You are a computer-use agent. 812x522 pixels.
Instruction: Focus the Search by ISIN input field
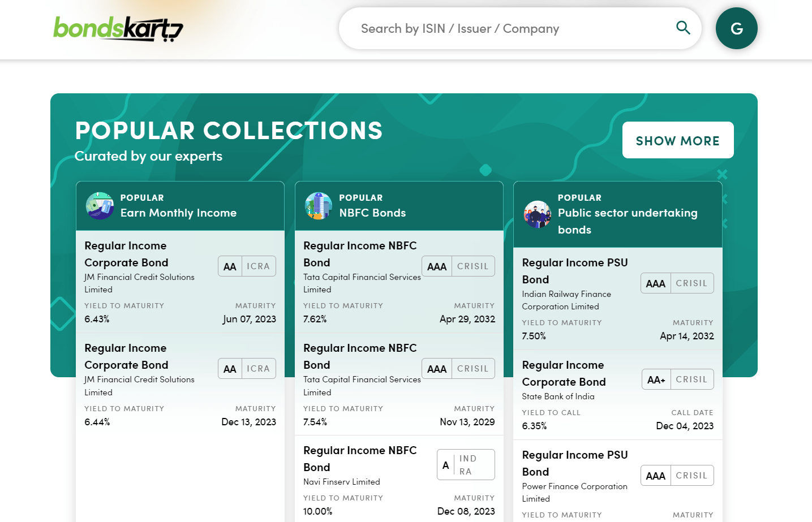coord(520,28)
